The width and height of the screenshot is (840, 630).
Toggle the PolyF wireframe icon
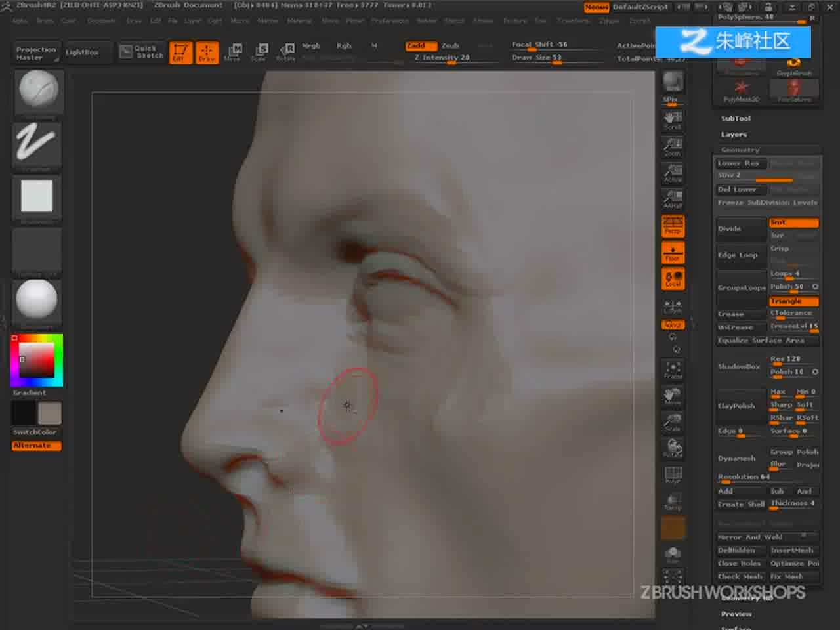point(673,475)
